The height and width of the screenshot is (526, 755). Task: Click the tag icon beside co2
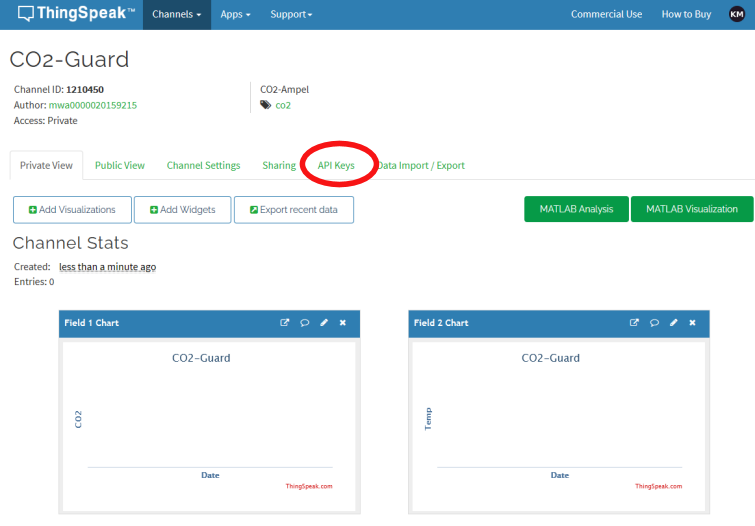265,105
